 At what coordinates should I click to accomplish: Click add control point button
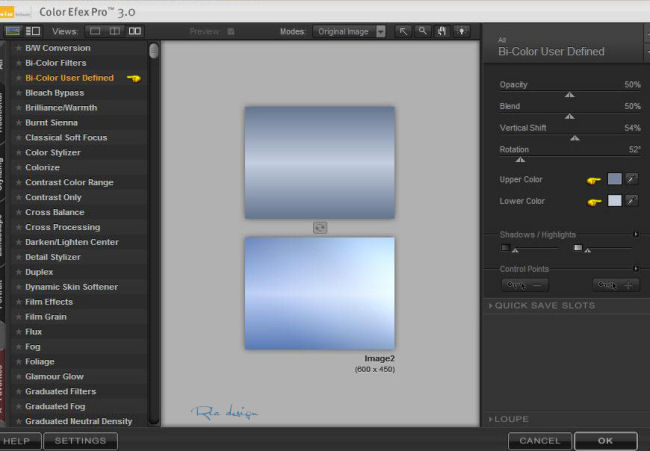(616, 285)
